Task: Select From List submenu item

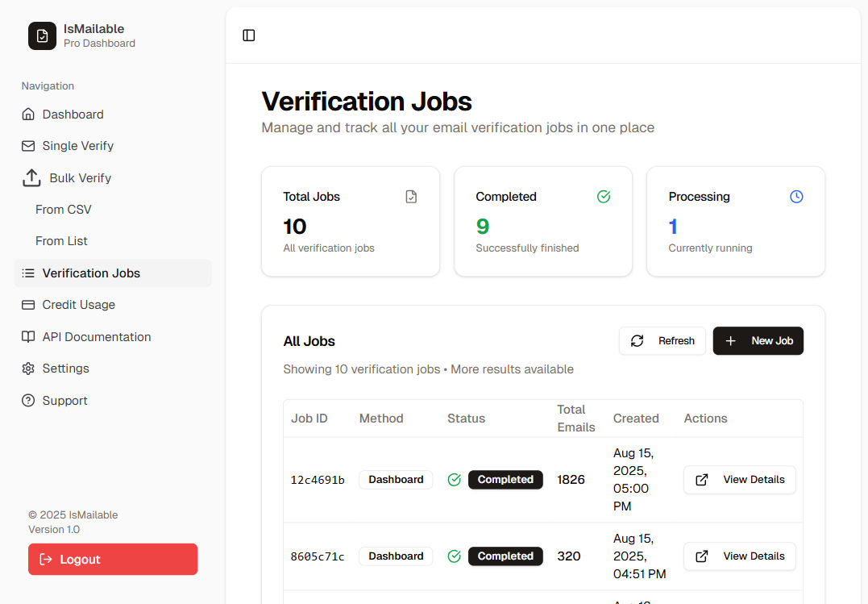Action: point(61,241)
